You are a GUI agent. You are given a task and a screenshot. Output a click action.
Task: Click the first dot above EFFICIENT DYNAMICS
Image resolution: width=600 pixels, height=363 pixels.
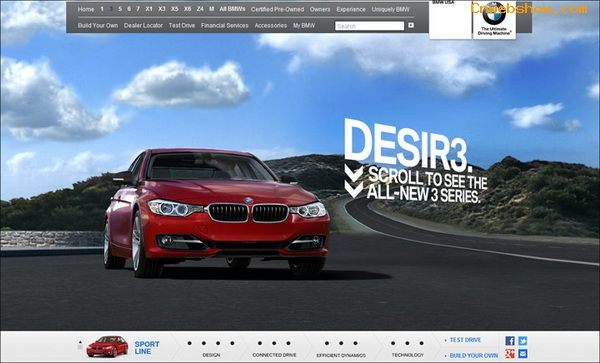tap(327, 343)
